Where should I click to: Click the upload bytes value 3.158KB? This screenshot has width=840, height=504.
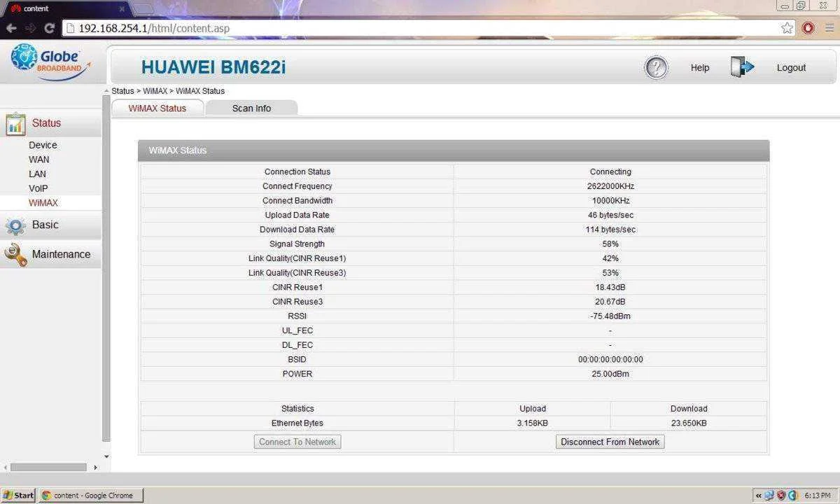(x=533, y=423)
